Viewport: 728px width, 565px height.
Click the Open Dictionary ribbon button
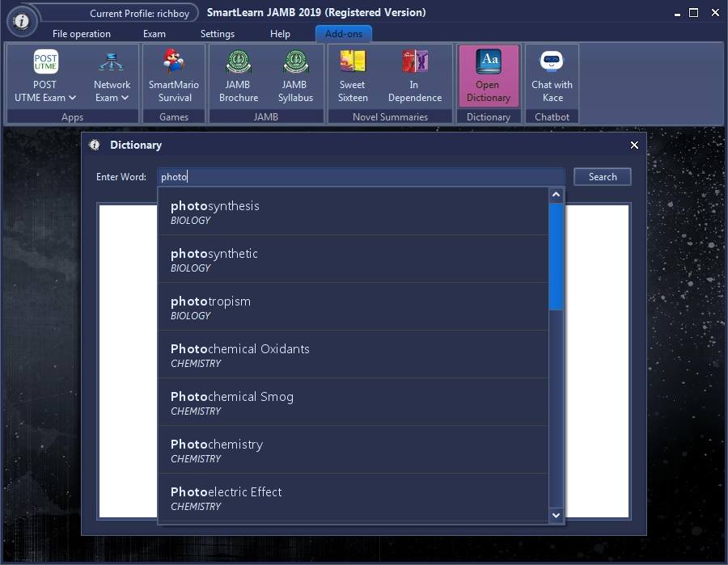[488, 76]
